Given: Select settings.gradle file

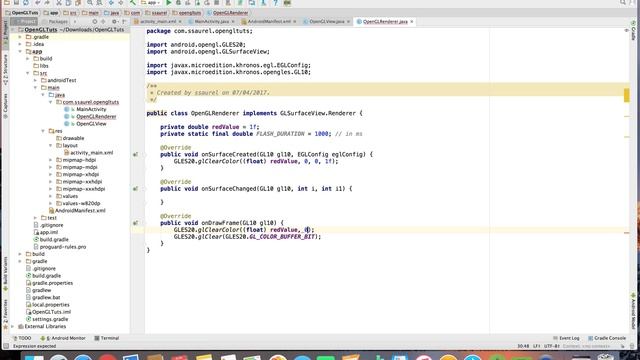Looking at the screenshot, I should coord(50,319).
